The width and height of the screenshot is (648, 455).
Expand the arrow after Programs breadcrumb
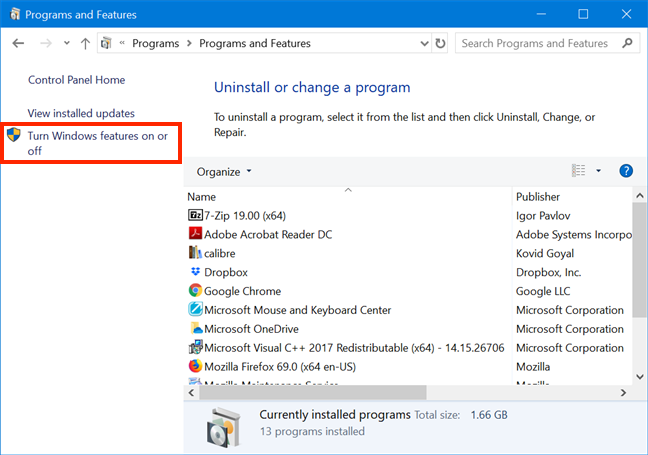point(189,43)
